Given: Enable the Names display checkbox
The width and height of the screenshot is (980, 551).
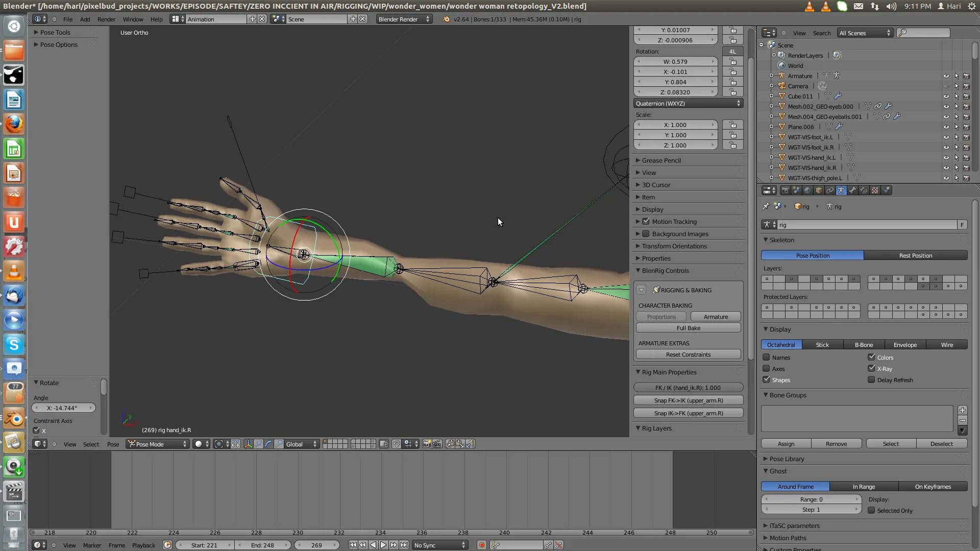Looking at the screenshot, I should tap(766, 357).
